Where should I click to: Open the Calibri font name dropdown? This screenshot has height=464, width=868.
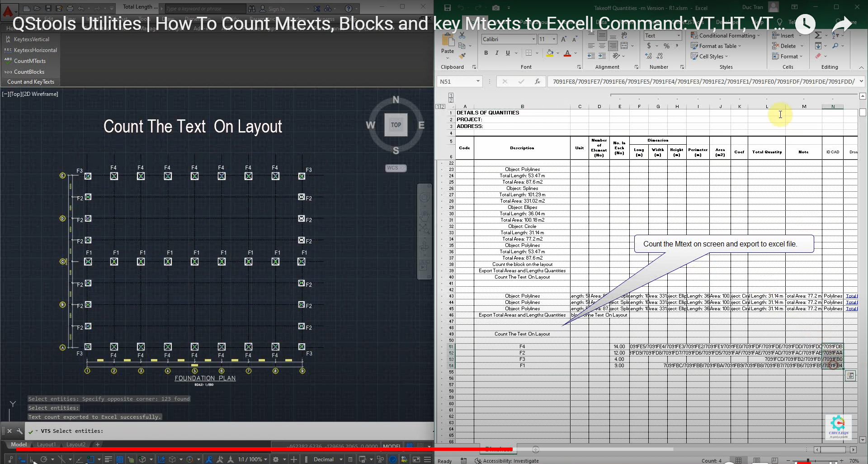tap(533, 39)
